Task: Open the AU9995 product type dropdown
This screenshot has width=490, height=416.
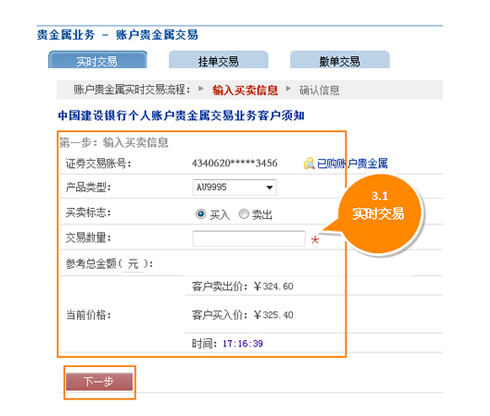Action: coord(234,187)
